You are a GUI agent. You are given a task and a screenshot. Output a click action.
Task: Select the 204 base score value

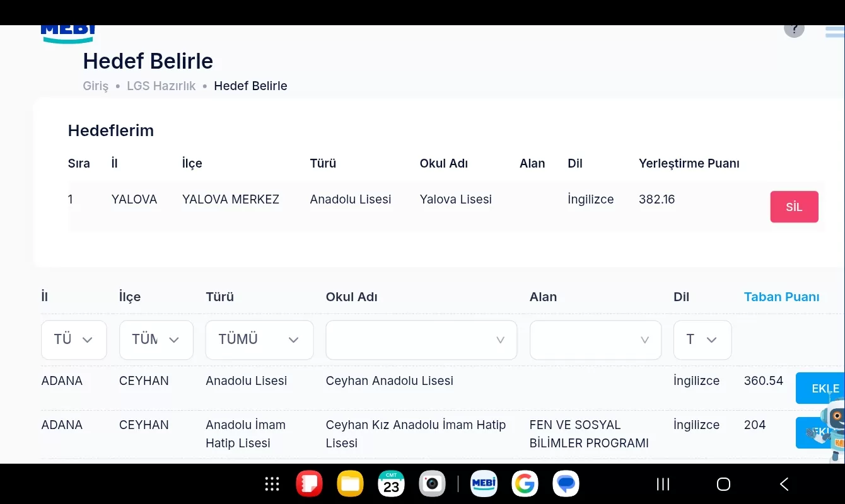(754, 425)
